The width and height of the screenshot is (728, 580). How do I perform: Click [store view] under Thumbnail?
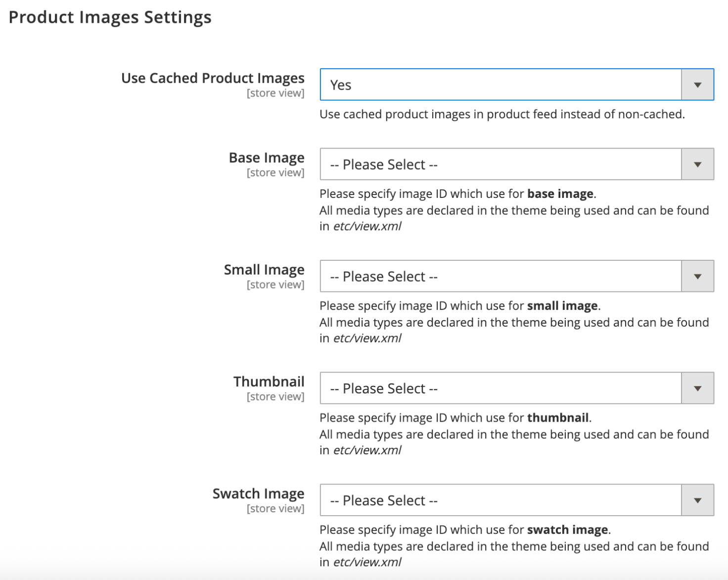(275, 397)
